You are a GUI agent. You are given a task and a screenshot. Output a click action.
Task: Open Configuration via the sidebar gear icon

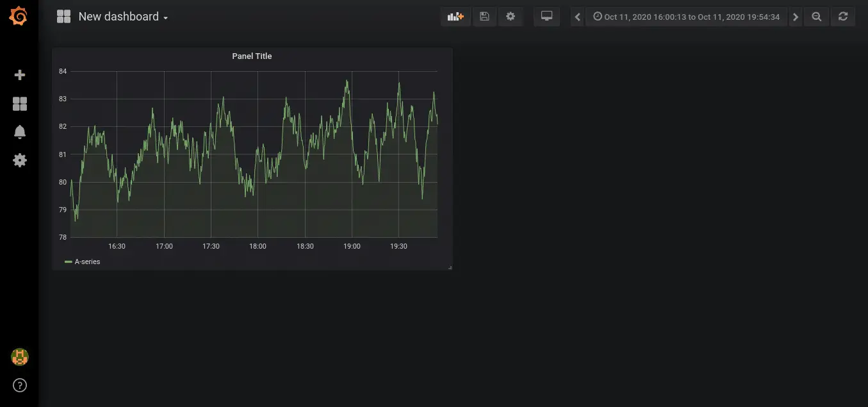pos(19,160)
